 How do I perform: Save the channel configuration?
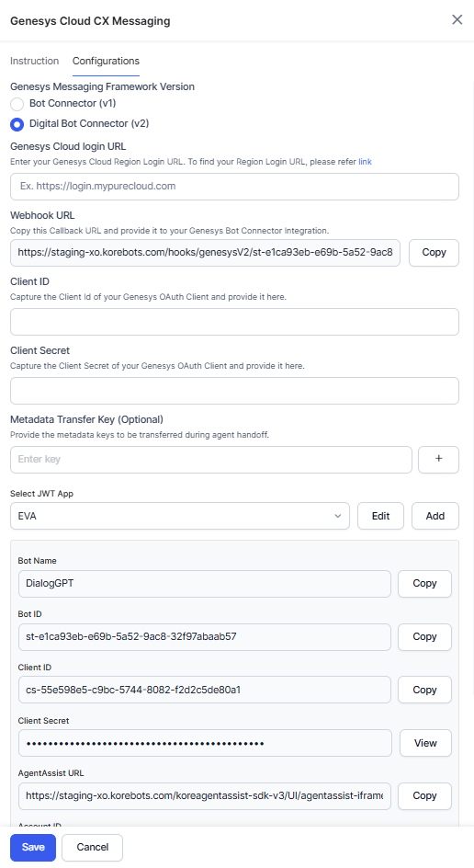tap(33, 848)
